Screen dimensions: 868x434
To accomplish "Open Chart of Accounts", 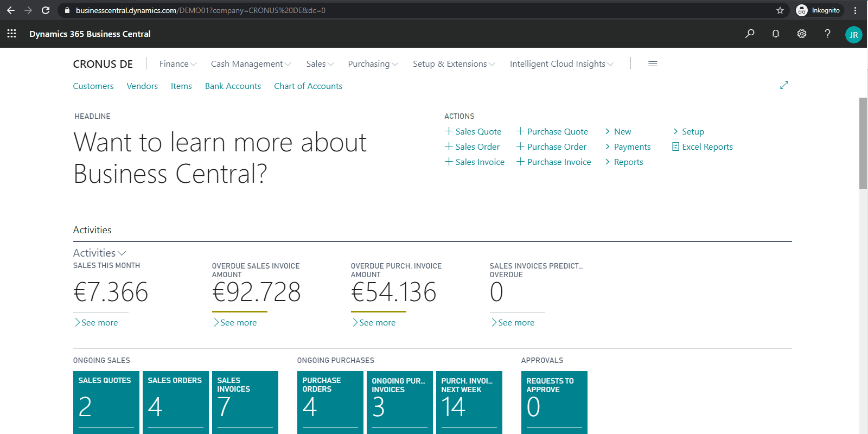I will (308, 86).
